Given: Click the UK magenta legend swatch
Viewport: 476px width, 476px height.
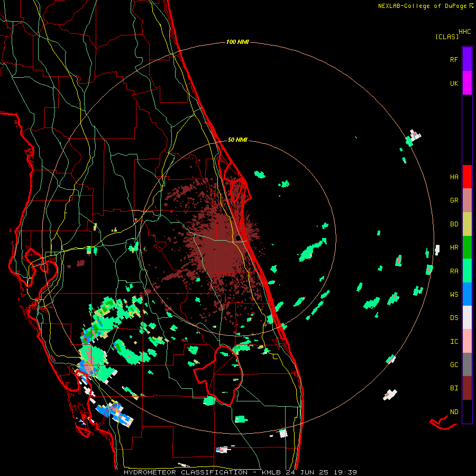Looking at the screenshot, I should click(x=467, y=83).
